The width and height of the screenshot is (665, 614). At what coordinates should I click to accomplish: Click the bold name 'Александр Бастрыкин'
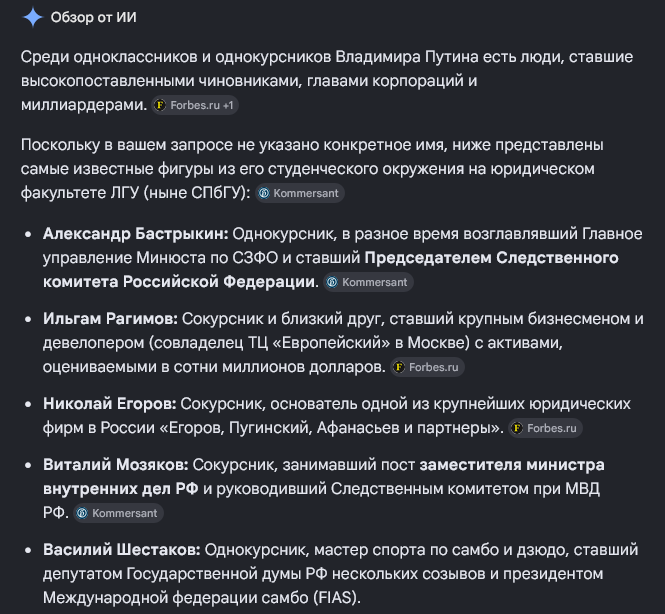[136, 234]
